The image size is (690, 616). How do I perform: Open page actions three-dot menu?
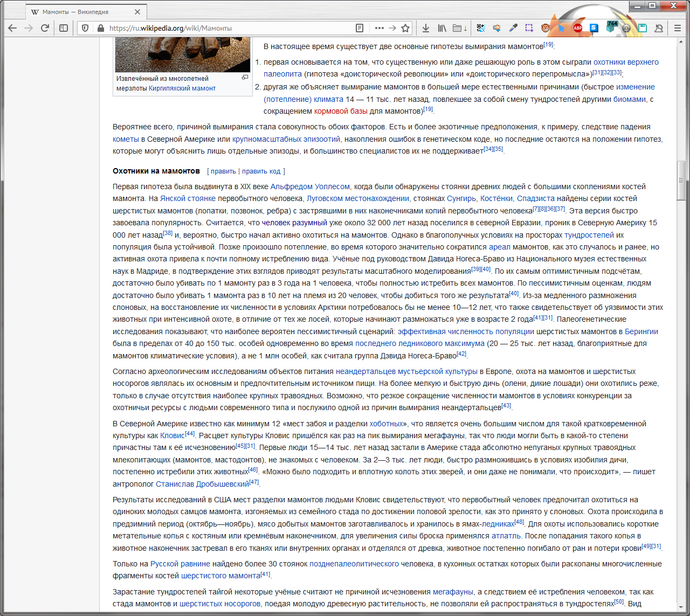click(379, 28)
